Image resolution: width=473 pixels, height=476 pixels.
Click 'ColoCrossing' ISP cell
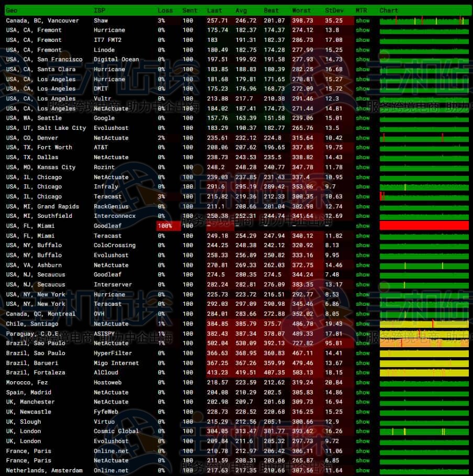(115, 245)
